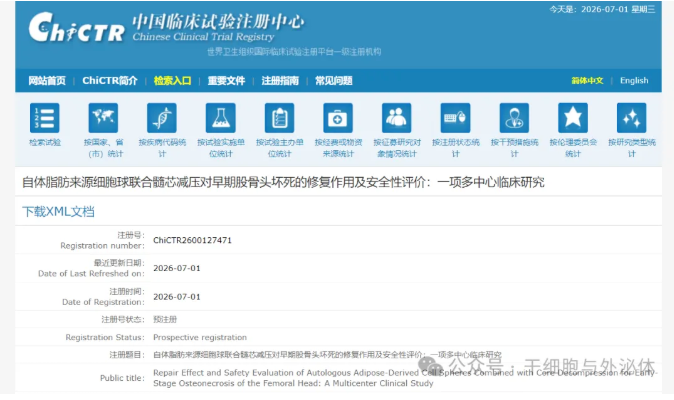674x400 pixels.
Task: Open the people recruitment status statistics icon
Action: [x=396, y=118]
